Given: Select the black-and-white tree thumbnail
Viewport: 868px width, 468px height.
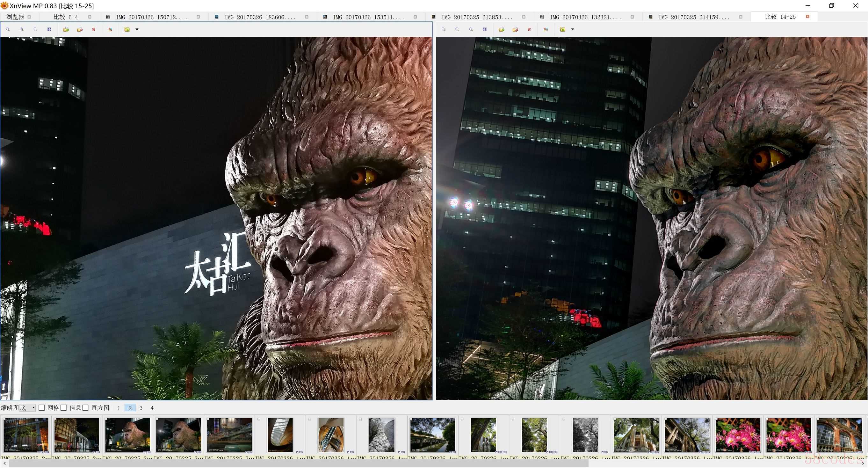Looking at the screenshot, I should [x=585, y=435].
